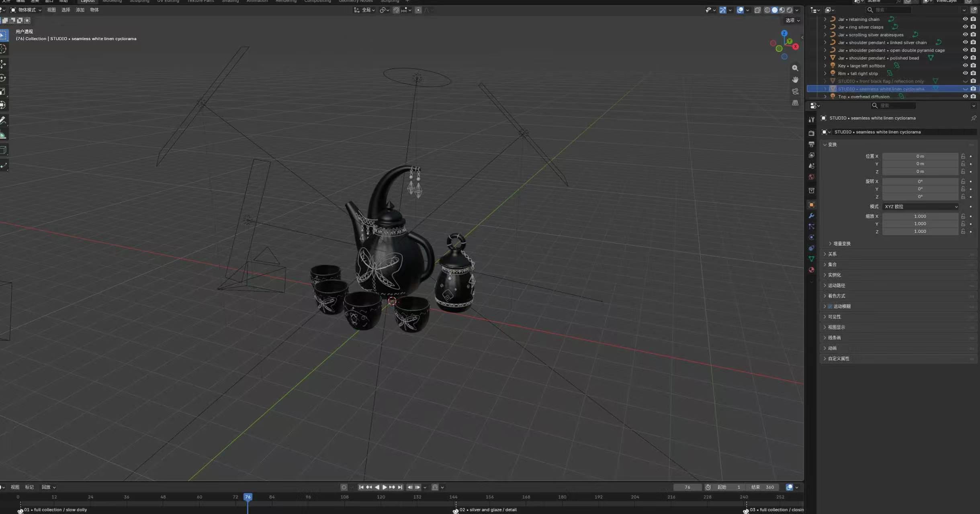Open the Modifiers wrench properties tab
Viewport: 980px width, 514px height.
[x=811, y=216]
